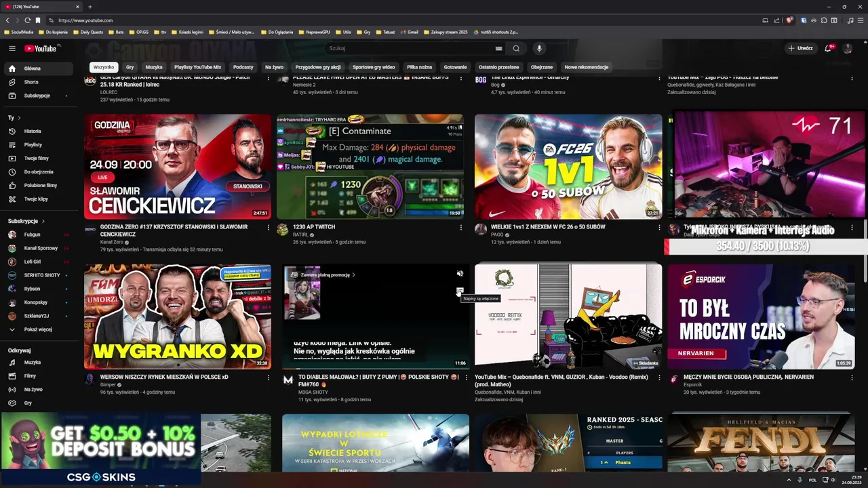Open on-screen keyboard icon in search box
868x488 pixels.
[498, 48]
